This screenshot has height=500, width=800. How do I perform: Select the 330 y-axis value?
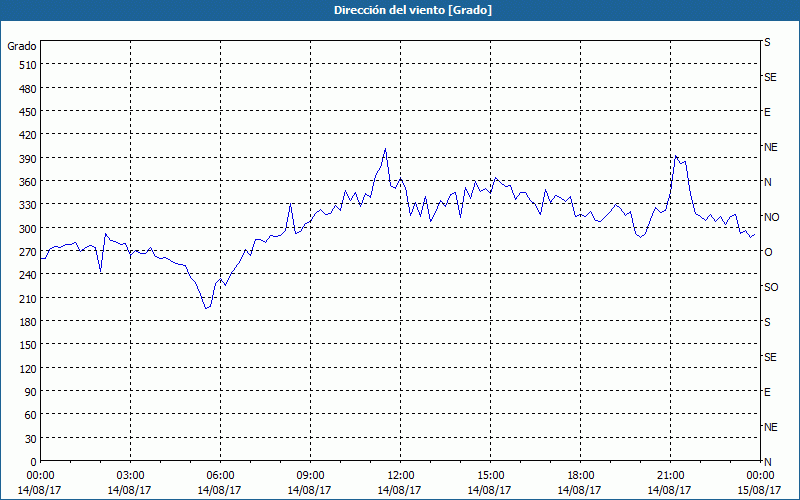pos(29,206)
